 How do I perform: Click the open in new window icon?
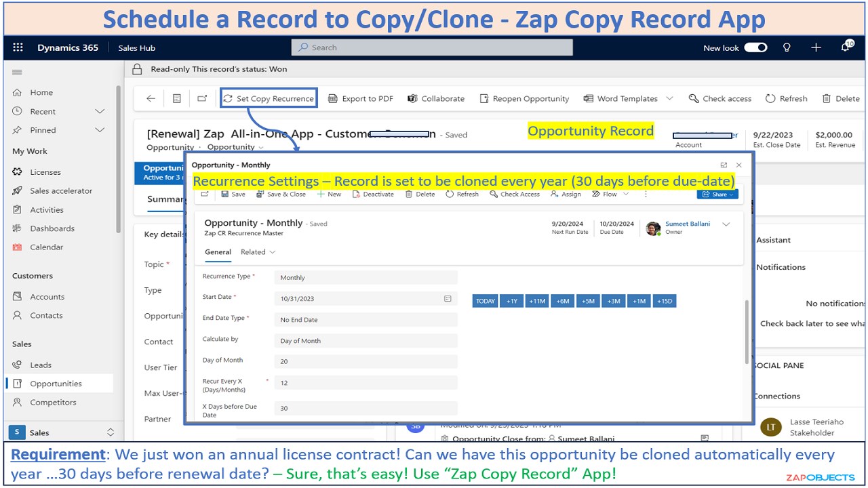point(202,98)
